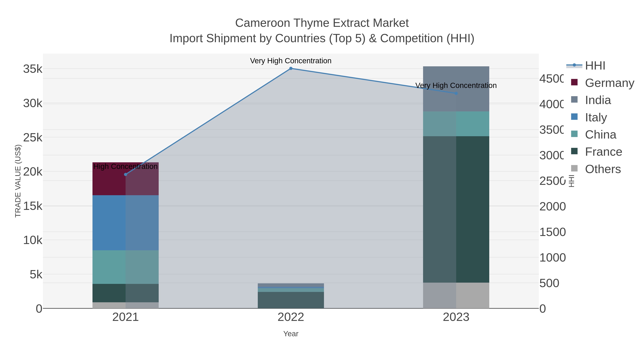Click the France segment of the 2021 bar
644x362 pixels.
click(126, 293)
